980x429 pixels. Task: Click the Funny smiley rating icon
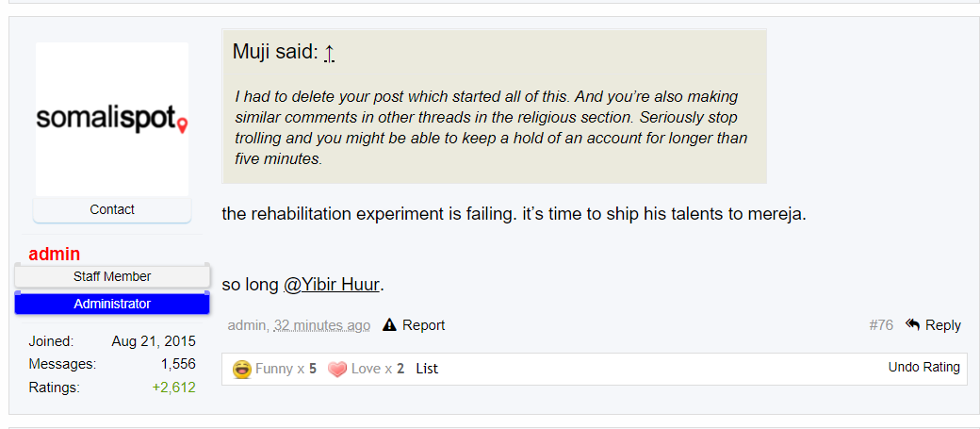pos(242,369)
